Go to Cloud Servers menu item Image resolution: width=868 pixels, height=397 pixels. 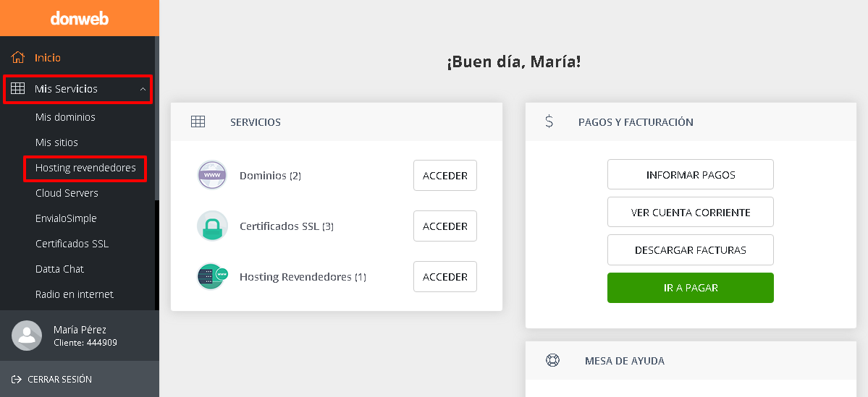[67, 193]
